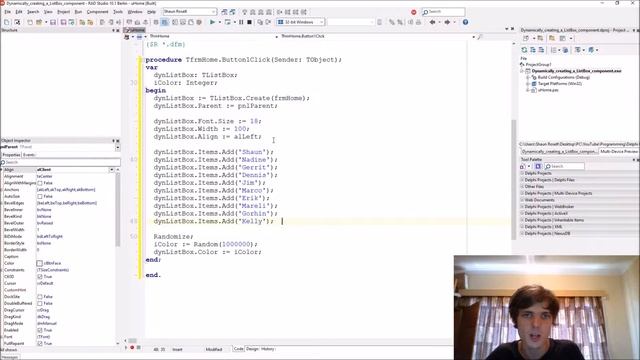Toggle the Enabled checkbox
The height and width of the screenshot is (360, 640).
[x=40, y=330]
